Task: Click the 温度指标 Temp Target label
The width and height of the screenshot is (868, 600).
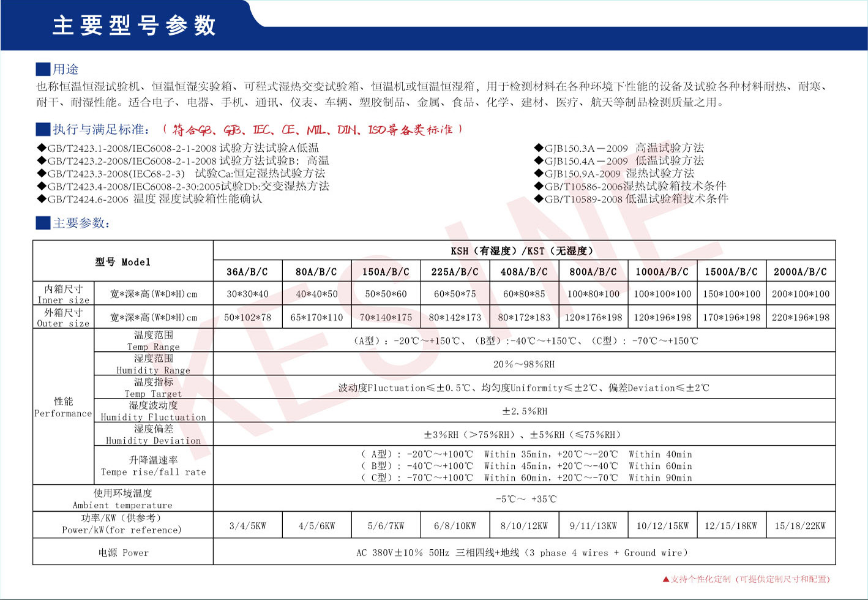Action: [x=153, y=388]
